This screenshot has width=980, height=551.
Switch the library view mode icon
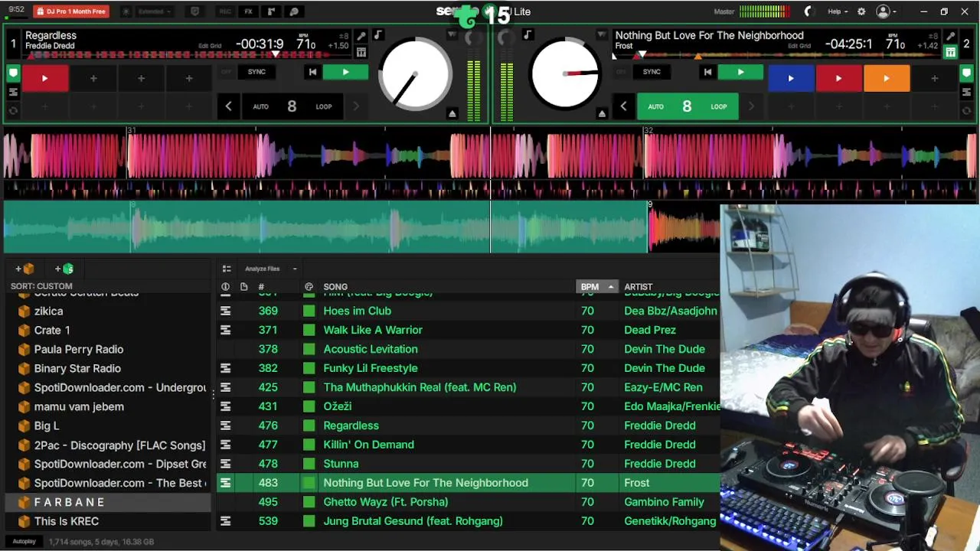pos(227,269)
